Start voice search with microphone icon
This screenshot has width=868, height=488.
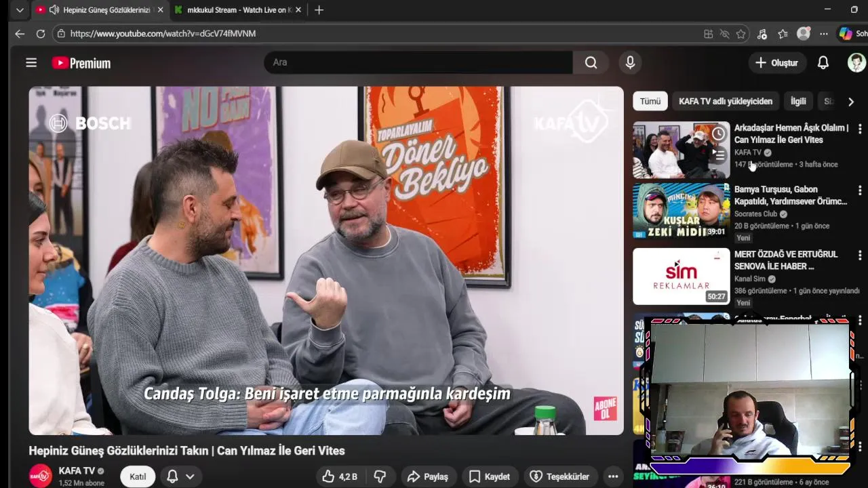tap(630, 62)
